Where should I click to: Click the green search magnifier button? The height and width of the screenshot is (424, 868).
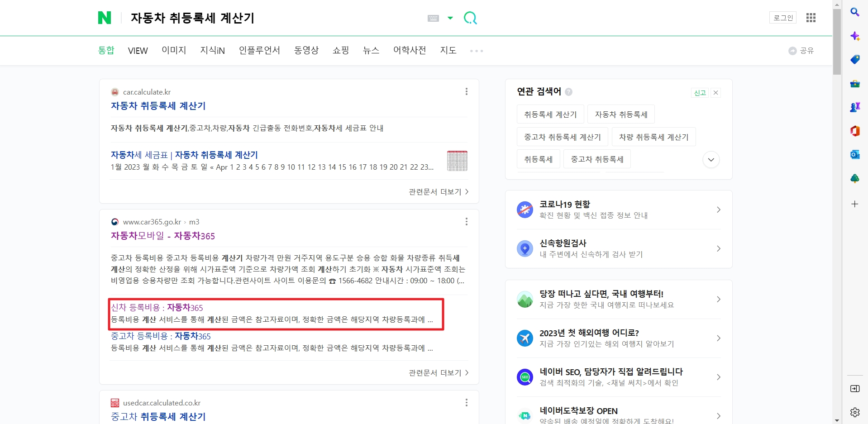pyautogui.click(x=471, y=18)
